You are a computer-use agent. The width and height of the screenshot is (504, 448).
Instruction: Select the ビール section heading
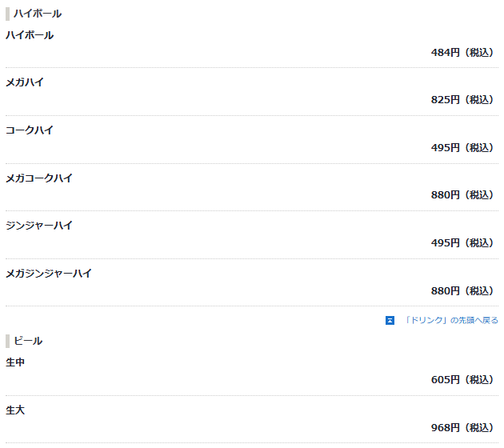pyautogui.click(x=28, y=341)
